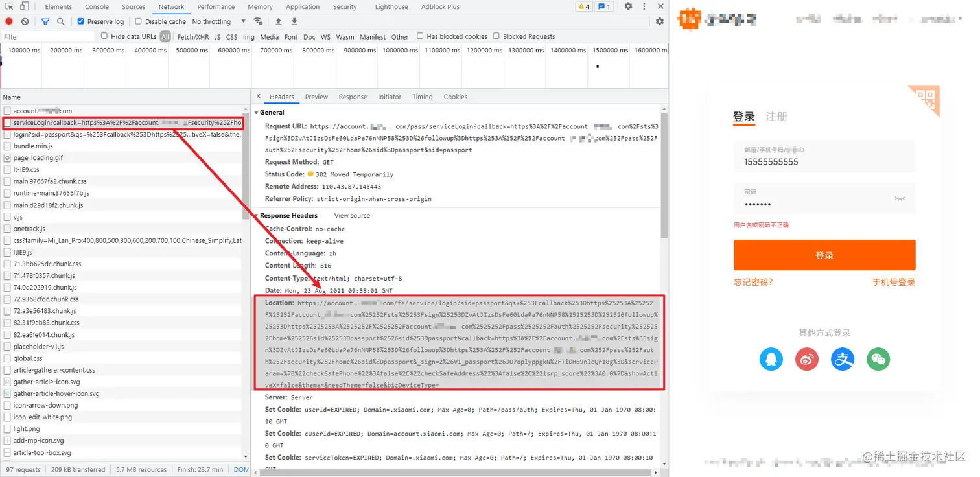The height and width of the screenshot is (477, 980).
Task: Open DevTools three-dot customize menu
Action: tap(644, 6)
